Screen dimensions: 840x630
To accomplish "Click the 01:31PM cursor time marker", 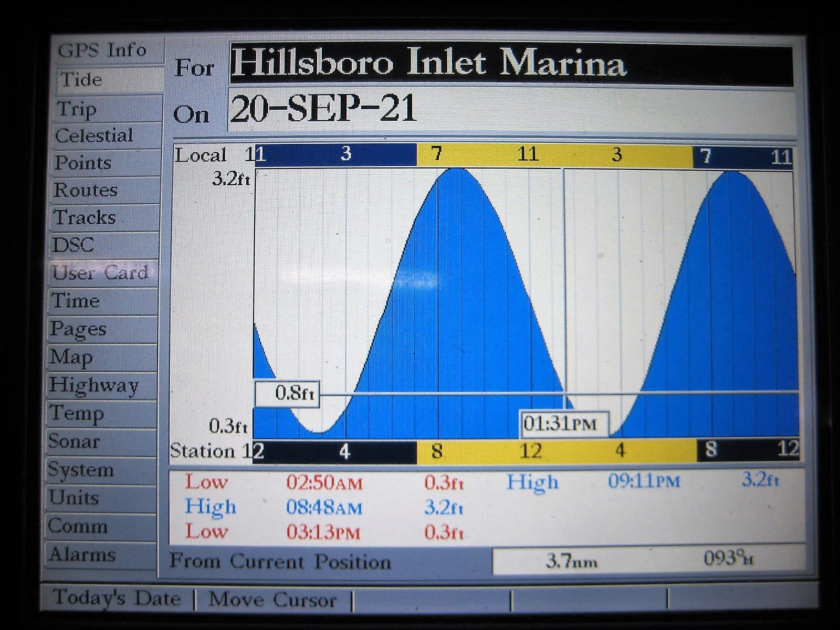I will point(565,424).
